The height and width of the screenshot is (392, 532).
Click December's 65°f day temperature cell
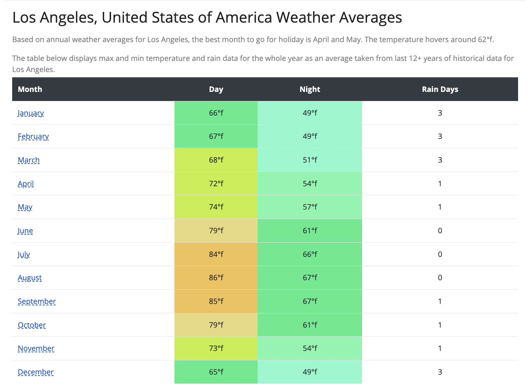pos(216,372)
